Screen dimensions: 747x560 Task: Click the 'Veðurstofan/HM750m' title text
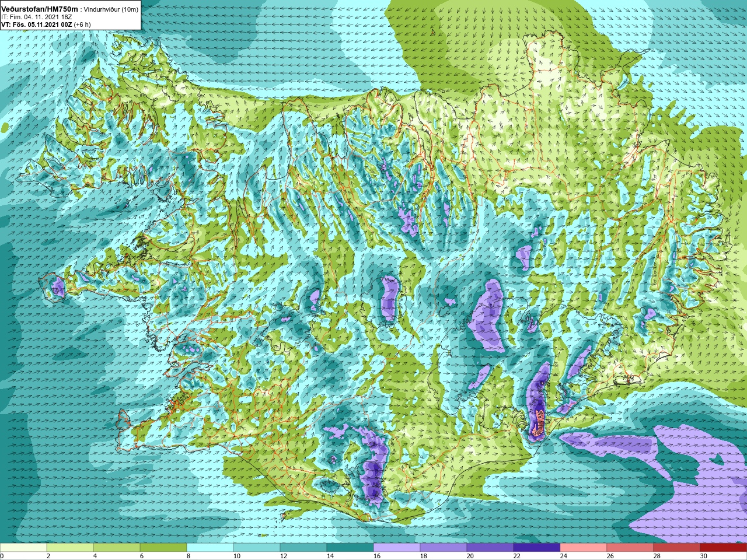point(40,9)
